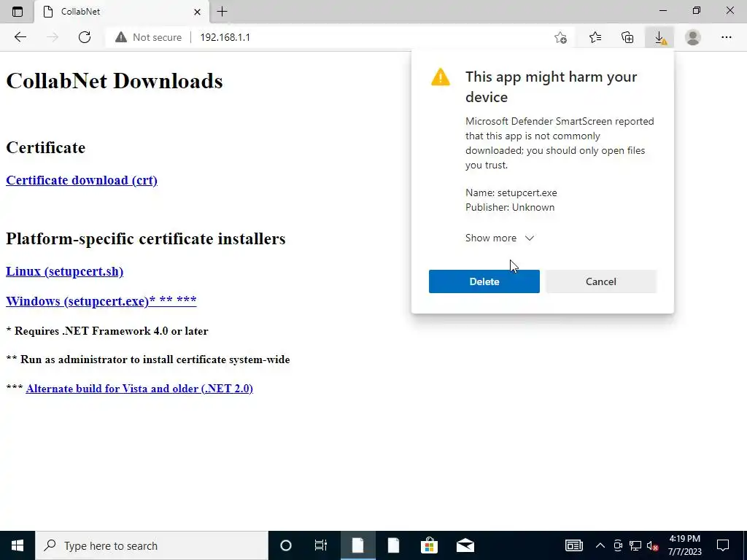Cancel the SmartScreen warning dialog

pos(601,281)
